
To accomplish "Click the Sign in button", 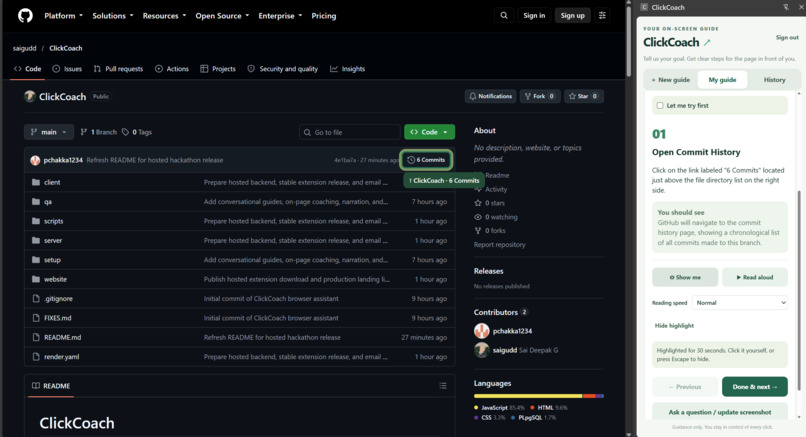I will click(x=534, y=15).
